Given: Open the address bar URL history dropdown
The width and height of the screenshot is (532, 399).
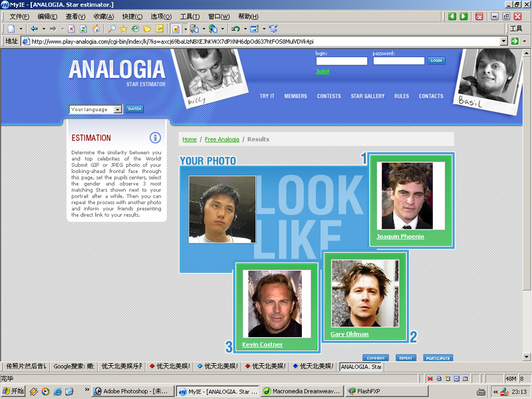Looking at the screenshot, I should tap(504, 41).
